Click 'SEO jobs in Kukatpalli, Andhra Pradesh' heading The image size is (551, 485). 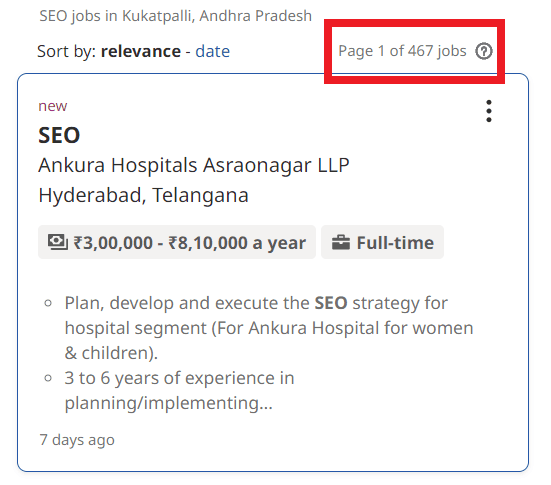click(176, 16)
